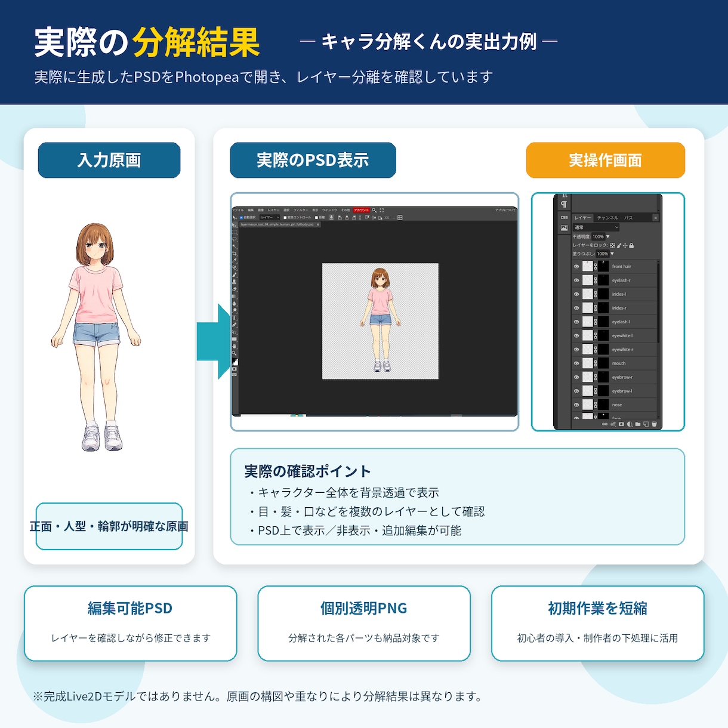Click the download icon in the options bar
728x728 pixels.
[331, 217]
